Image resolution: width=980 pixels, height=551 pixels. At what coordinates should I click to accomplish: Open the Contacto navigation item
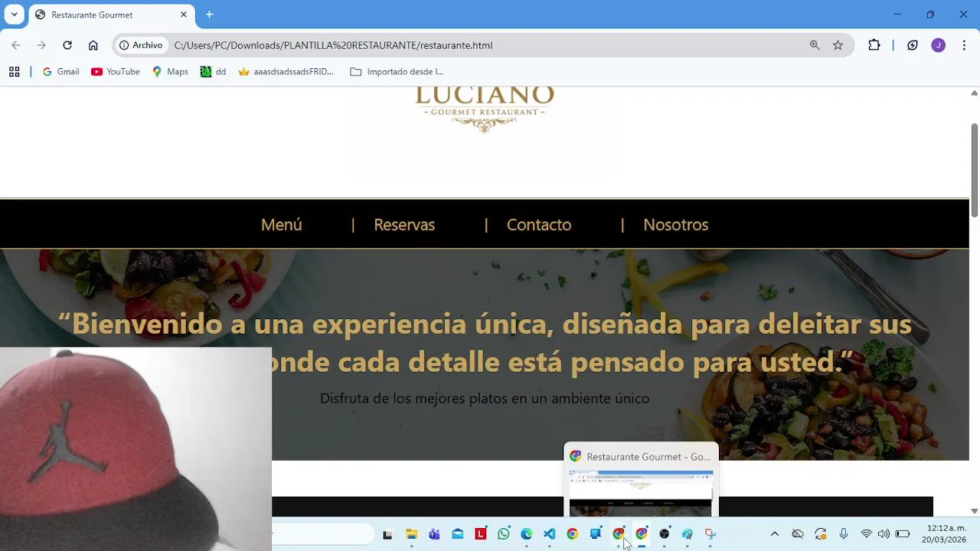pyautogui.click(x=539, y=224)
